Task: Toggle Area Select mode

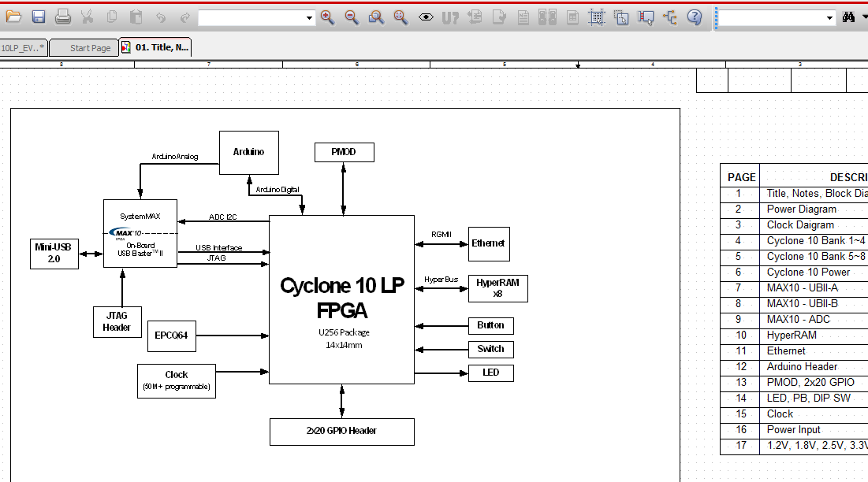Action: point(621,17)
